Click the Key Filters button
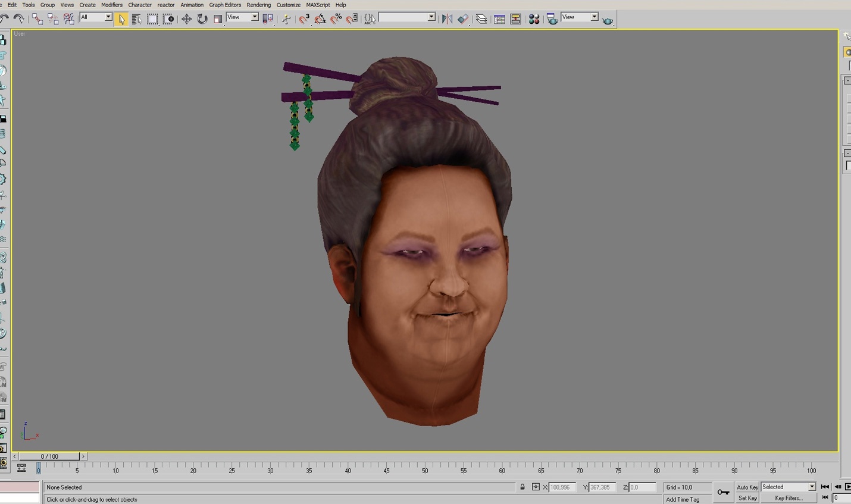 788,498
